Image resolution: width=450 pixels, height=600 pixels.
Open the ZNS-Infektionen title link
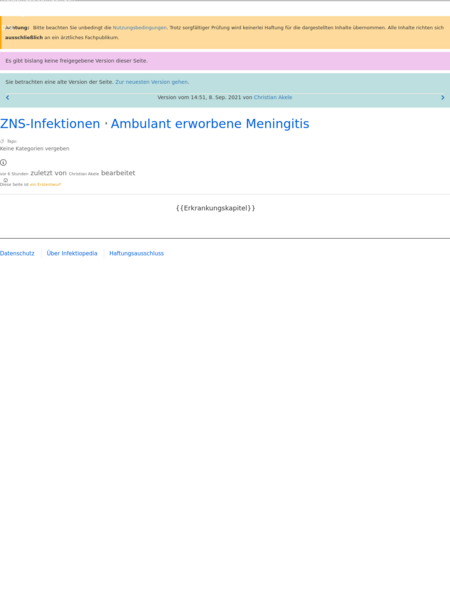tap(50, 124)
